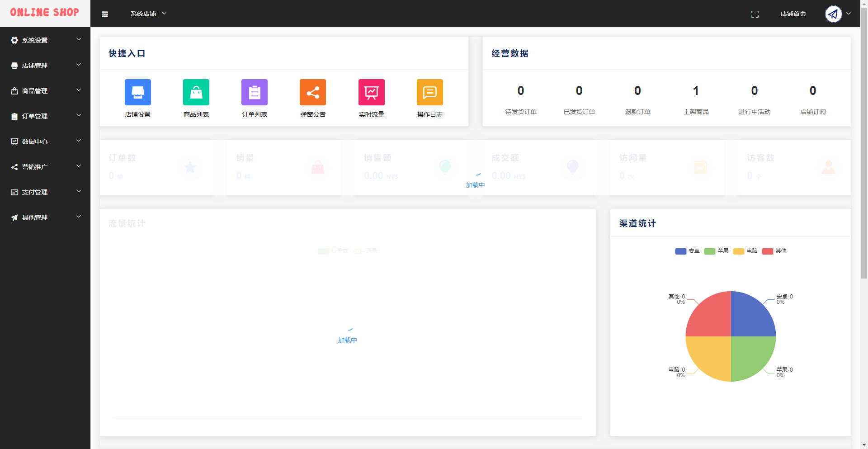The width and height of the screenshot is (868, 449).
Task: Click the scrollbar down arrow
Action: pyautogui.click(x=864, y=445)
